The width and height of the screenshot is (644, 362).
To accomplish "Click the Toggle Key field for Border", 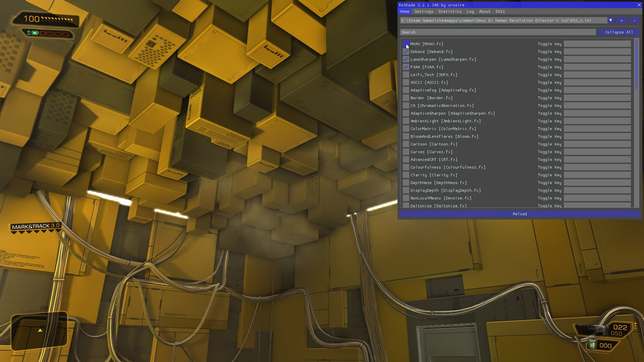I will [597, 98].
